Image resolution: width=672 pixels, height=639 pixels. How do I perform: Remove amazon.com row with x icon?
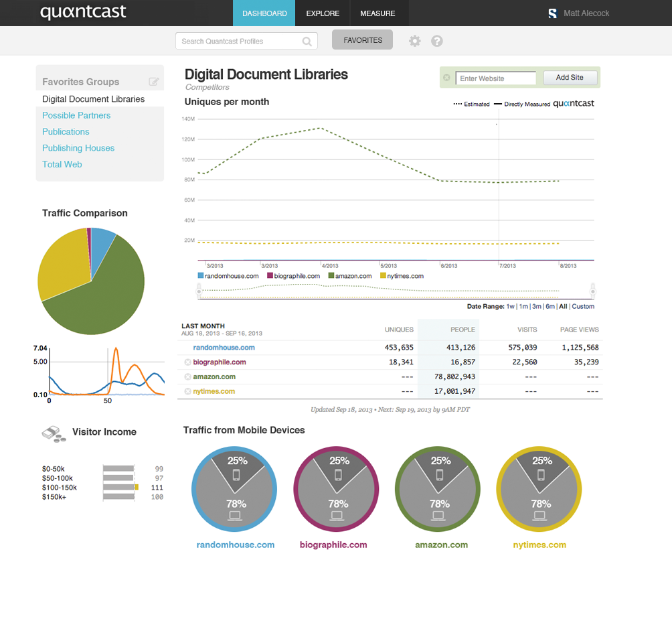187,377
